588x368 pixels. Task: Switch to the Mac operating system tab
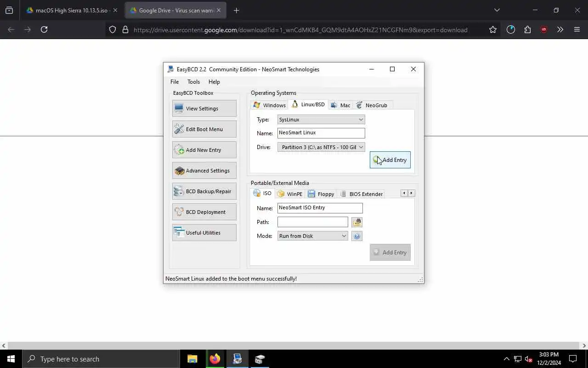[340, 105]
